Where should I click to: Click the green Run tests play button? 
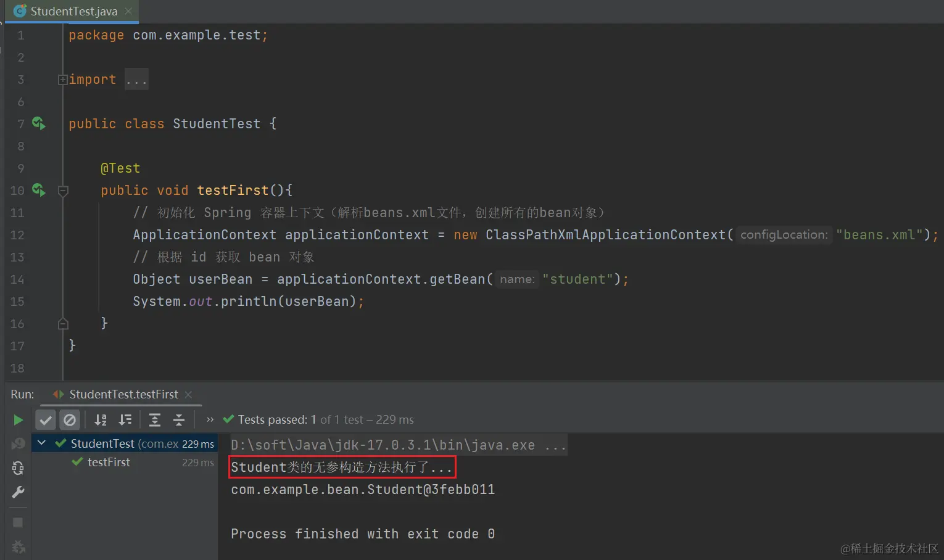pos(18,420)
